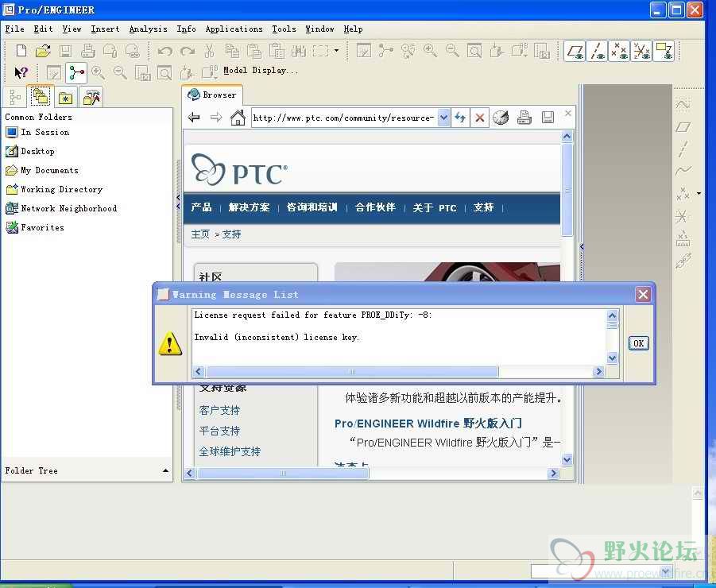Select Working Directory folder
This screenshot has width=716, height=588.
[x=54, y=189]
